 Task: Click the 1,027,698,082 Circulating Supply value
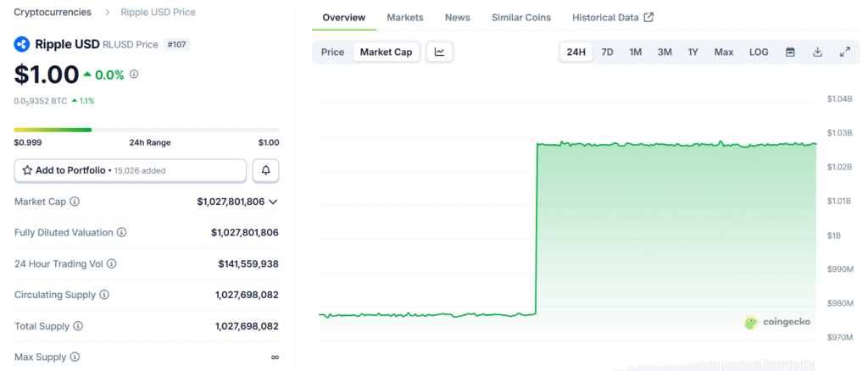click(x=247, y=295)
